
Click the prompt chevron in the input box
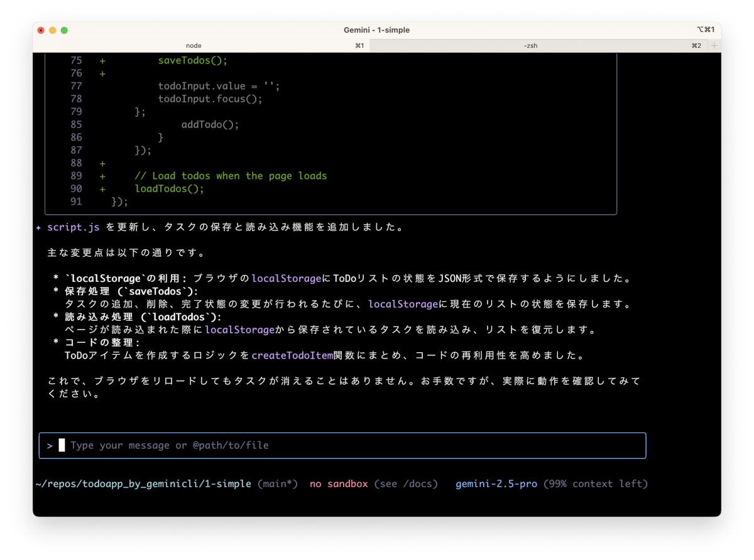point(50,446)
